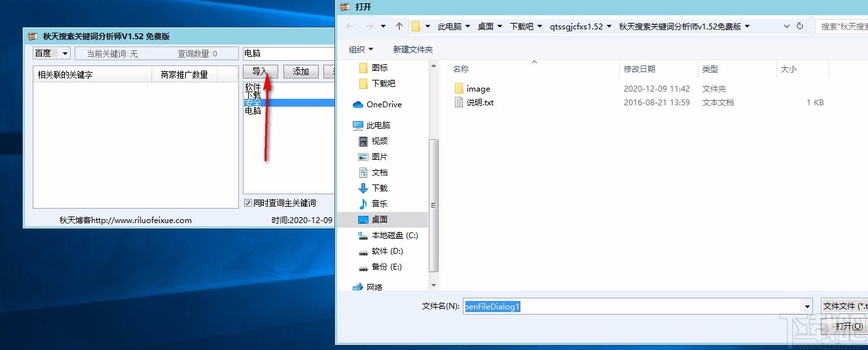Select 图标 folder in navigation pane

[373, 67]
